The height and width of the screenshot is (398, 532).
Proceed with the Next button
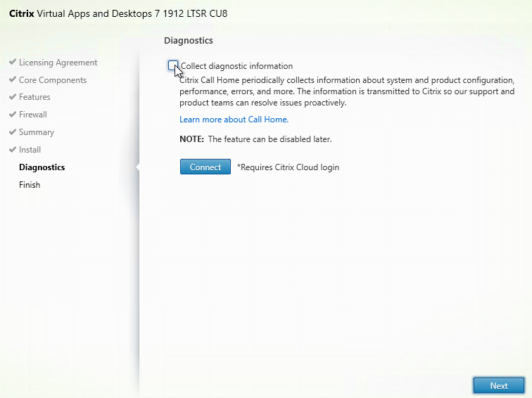click(499, 386)
